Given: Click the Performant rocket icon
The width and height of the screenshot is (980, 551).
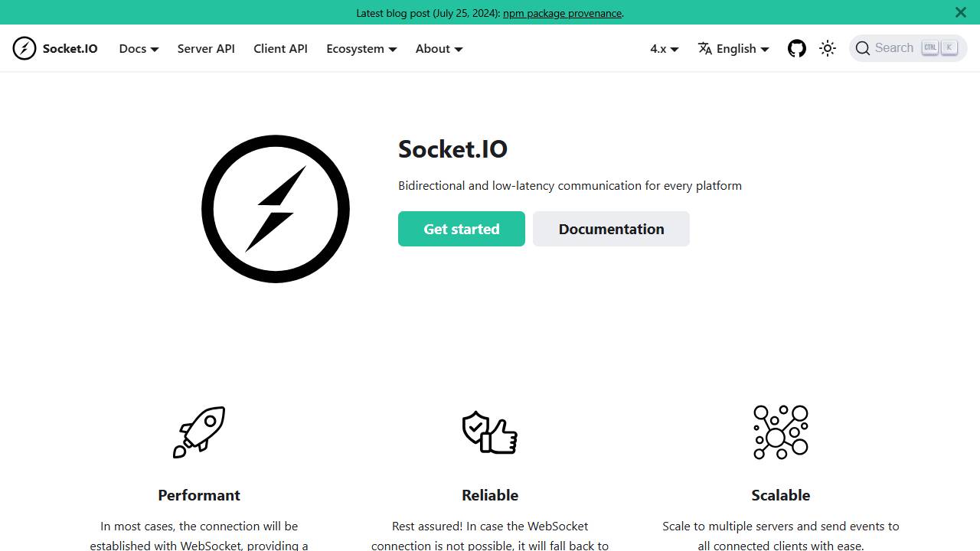Looking at the screenshot, I should [x=199, y=432].
